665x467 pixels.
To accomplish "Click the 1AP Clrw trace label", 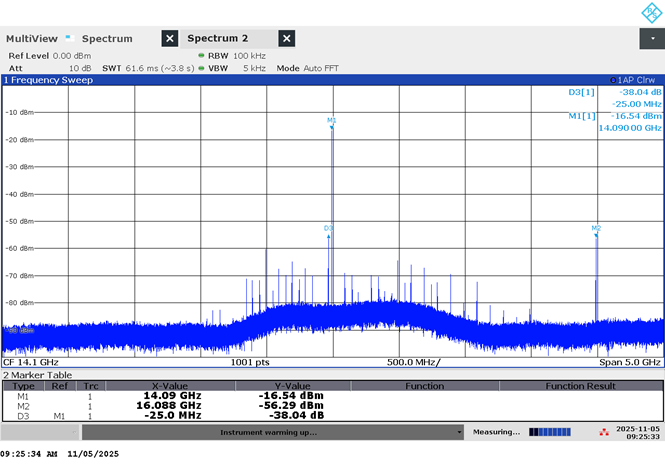I will click(632, 80).
